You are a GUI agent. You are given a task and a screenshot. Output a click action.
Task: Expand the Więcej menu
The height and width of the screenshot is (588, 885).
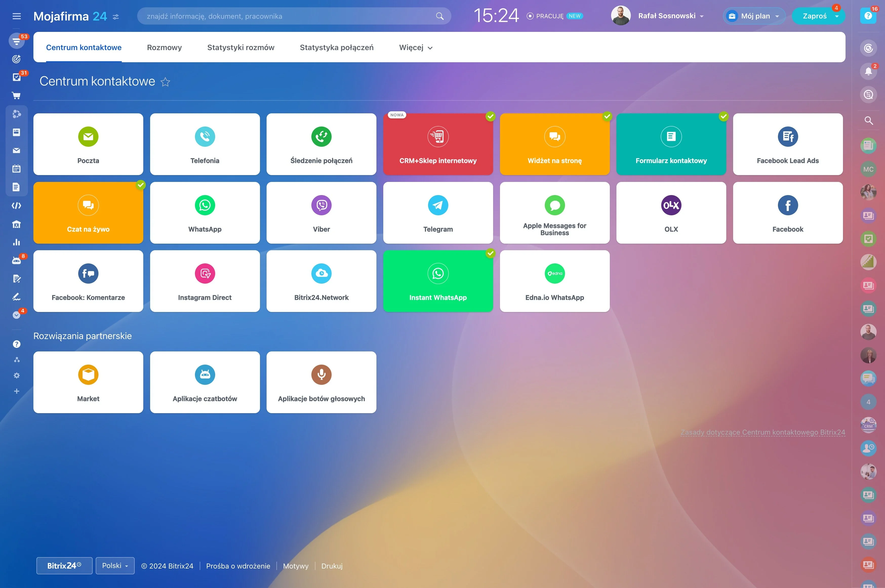coord(416,48)
